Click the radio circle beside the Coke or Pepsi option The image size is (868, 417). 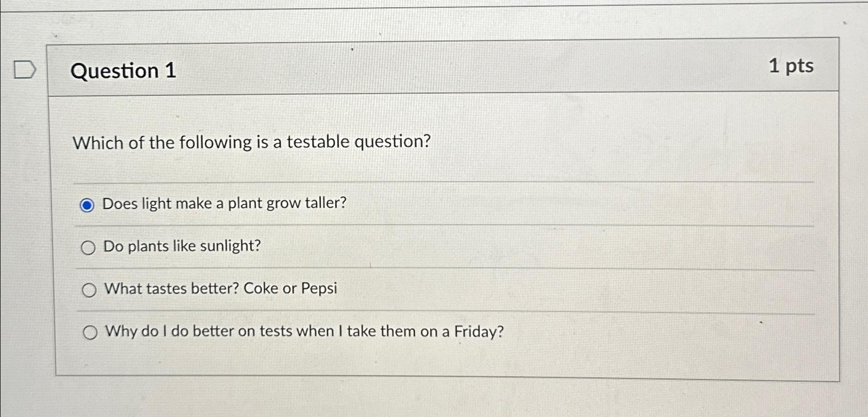coord(89,290)
